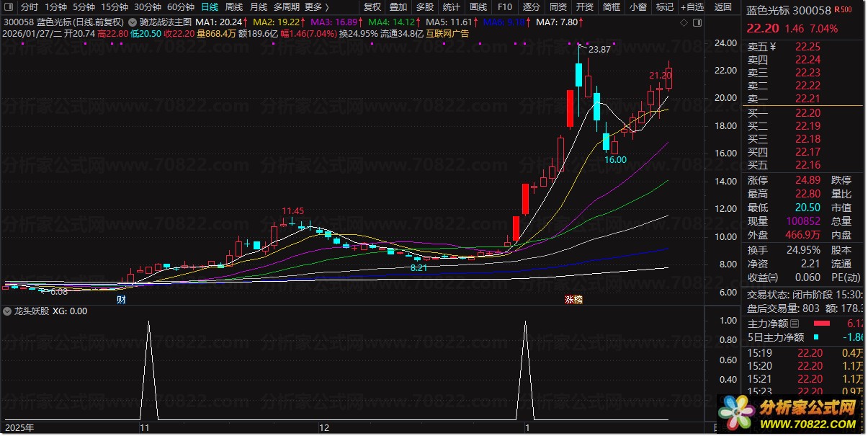Click the 返回 back button
Viewport: 868px width, 436px height.
pyautogui.click(x=722, y=6)
